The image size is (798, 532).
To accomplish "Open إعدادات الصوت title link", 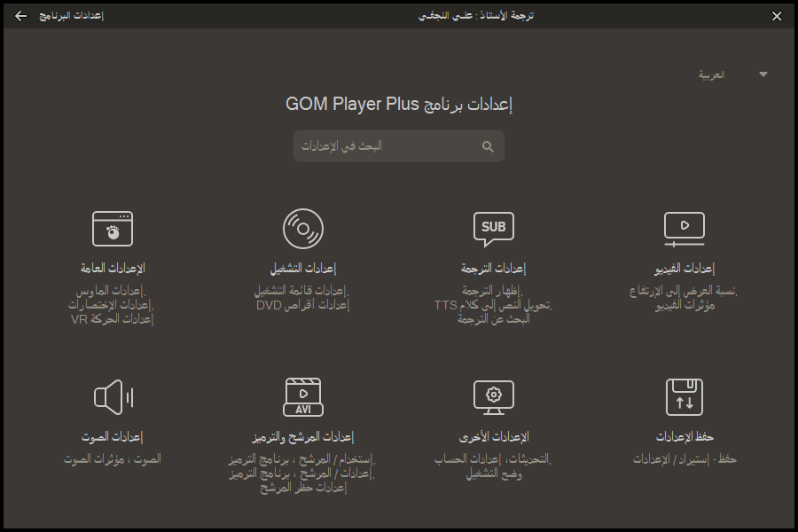I will (113, 437).
